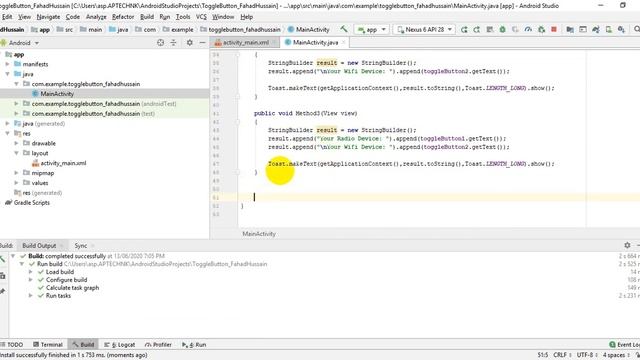Click the Project Structure folder icon

click(570, 29)
